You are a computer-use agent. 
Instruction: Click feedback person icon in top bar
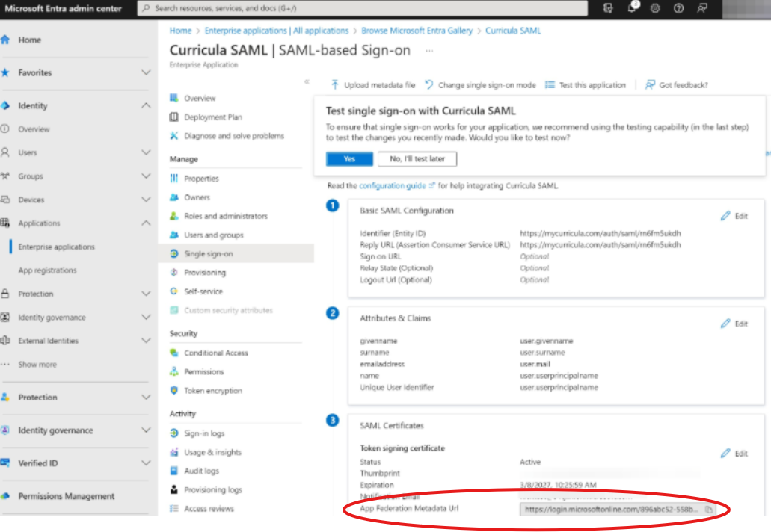pyautogui.click(x=702, y=8)
